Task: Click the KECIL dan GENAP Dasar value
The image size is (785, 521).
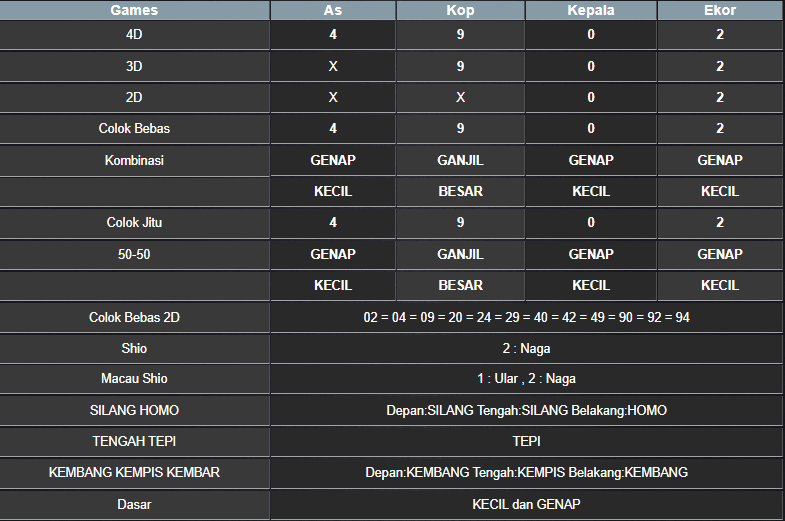Action: (x=526, y=504)
